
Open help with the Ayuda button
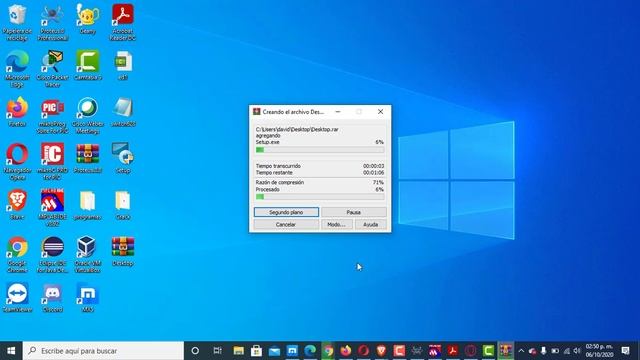click(x=370, y=224)
